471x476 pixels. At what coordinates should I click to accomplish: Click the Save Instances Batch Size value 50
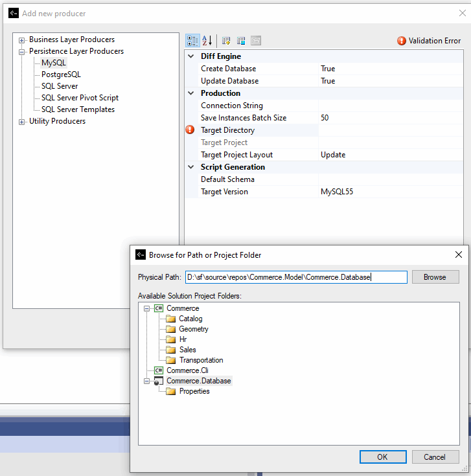tap(325, 118)
